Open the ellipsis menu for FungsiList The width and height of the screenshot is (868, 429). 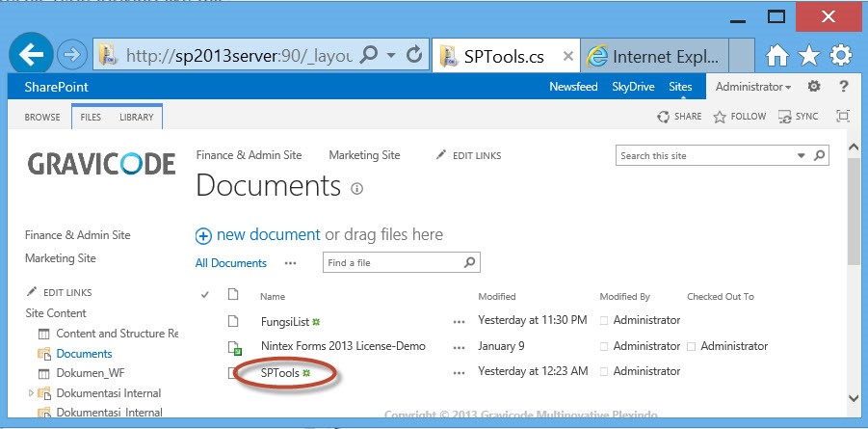coord(459,321)
